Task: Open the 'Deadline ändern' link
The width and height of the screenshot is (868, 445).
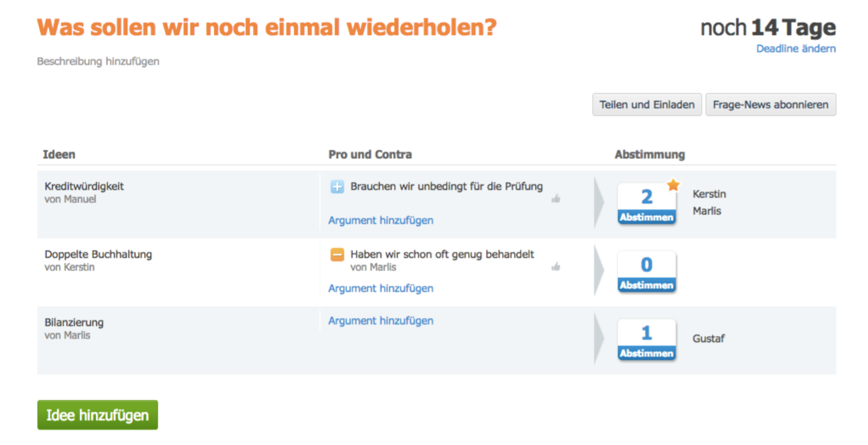Action: coord(796,49)
